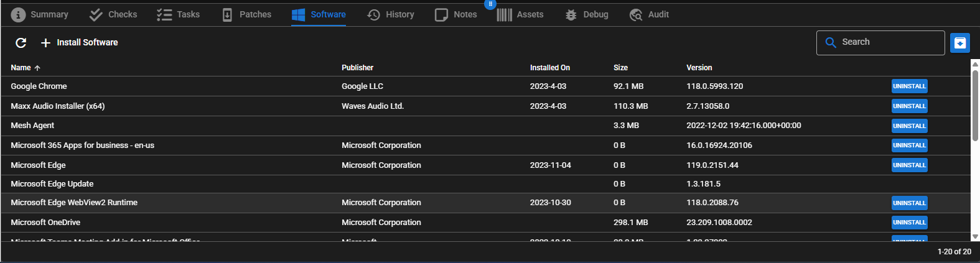Screen dimensions: 980x263
Task: Sort list by Installed On column
Action: click(549, 68)
